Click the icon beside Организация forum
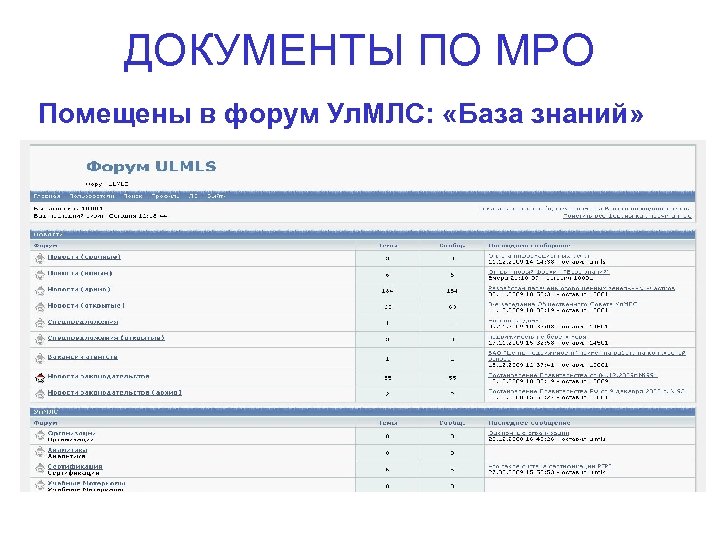 point(40,435)
